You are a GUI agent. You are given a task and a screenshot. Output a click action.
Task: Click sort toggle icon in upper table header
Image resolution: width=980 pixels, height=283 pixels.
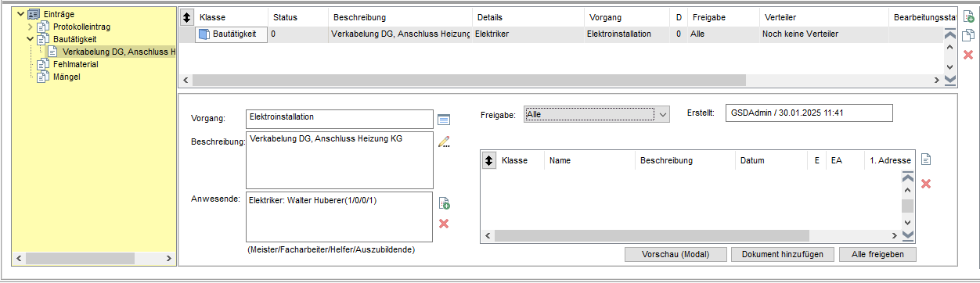point(186,17)
